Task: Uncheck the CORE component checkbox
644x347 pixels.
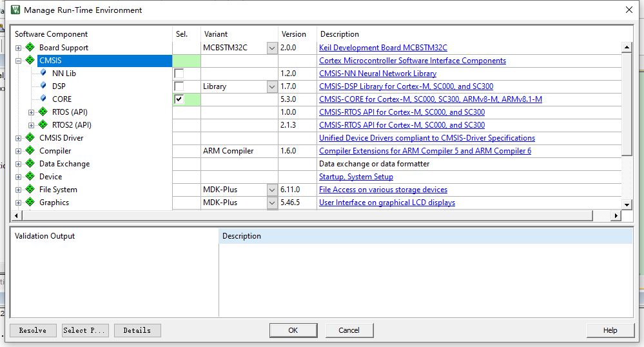Action: (179, 99)
